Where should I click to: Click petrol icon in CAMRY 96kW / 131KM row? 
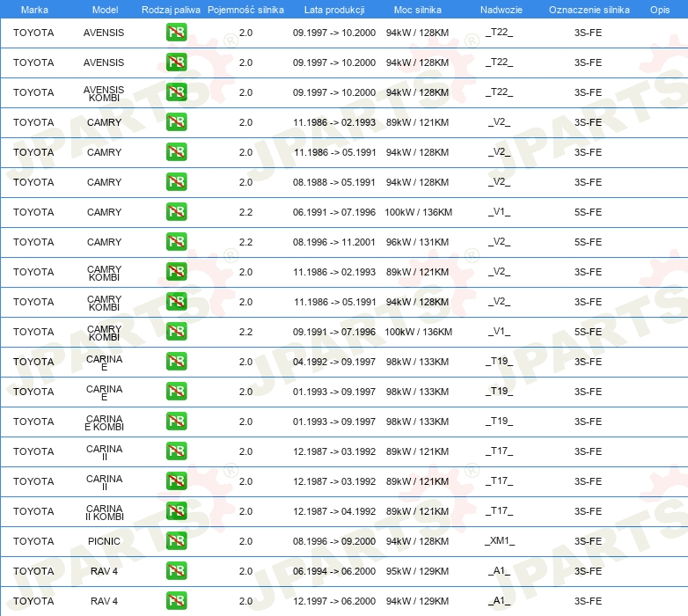pyautogui.click(x=176, y=241)
